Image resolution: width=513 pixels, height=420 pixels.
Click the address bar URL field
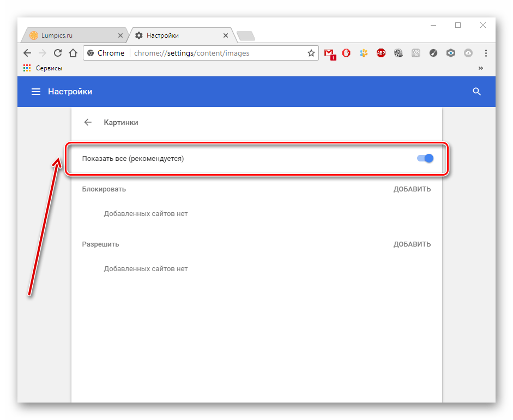point(218,53)
